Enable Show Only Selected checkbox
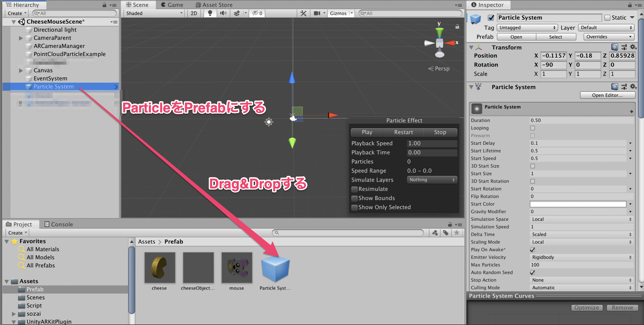 tap(354, 207)
